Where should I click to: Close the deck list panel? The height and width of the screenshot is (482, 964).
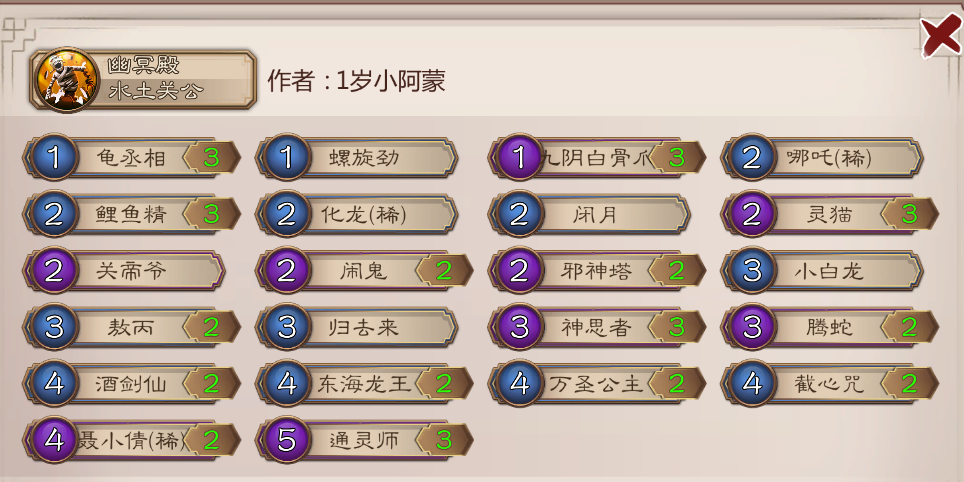(940, 35)
